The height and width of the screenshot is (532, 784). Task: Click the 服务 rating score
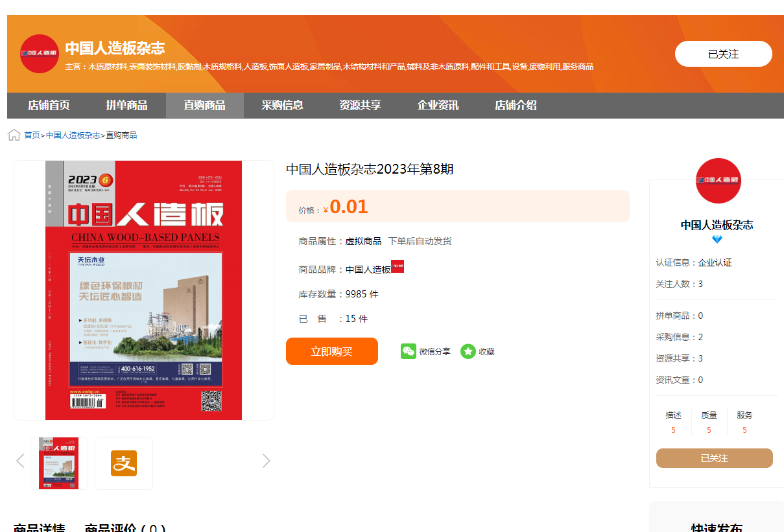pyautogui.click(x=744, y=430)
